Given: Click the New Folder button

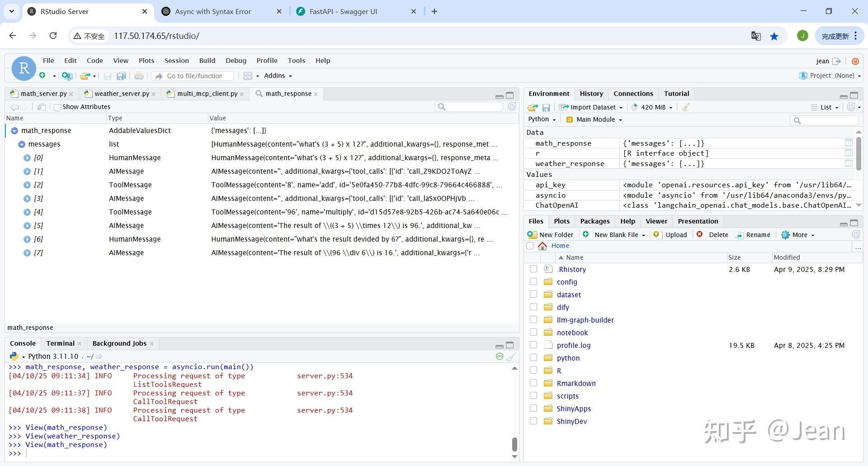Looking at the screenshot, I should tap(551, 235).
